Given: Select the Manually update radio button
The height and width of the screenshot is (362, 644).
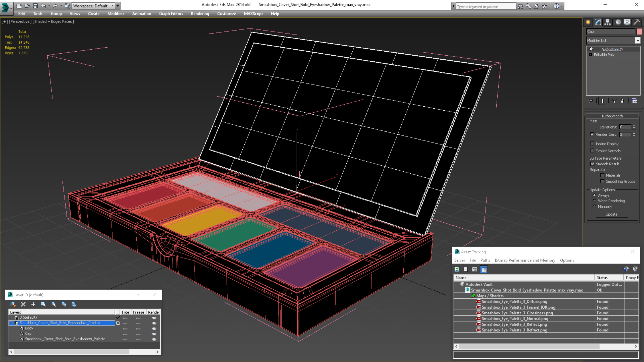Looking at the screenshot, I should pyautogui.click(x=595, y=206).
